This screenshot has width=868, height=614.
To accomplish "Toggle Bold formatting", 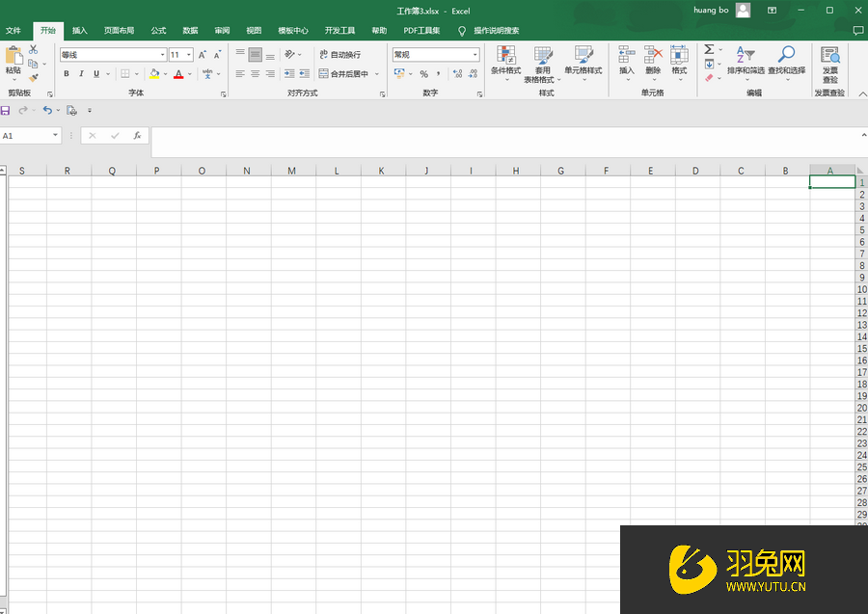I will [67, 73].
